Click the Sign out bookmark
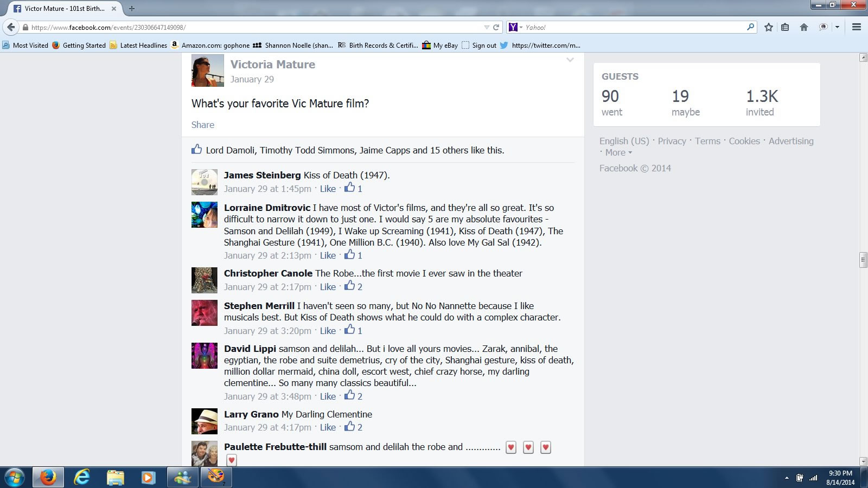This screenshot has height=488, width=868. [479, 45]
